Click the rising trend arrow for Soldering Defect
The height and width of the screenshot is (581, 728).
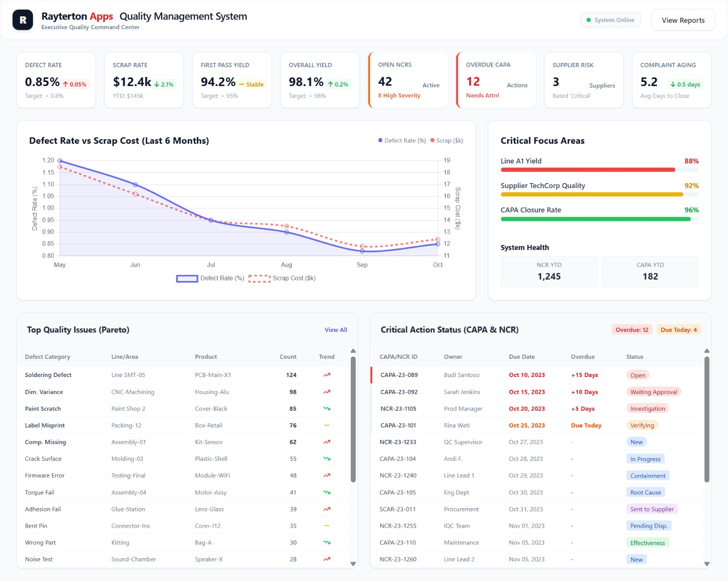[x=326, y=375]
